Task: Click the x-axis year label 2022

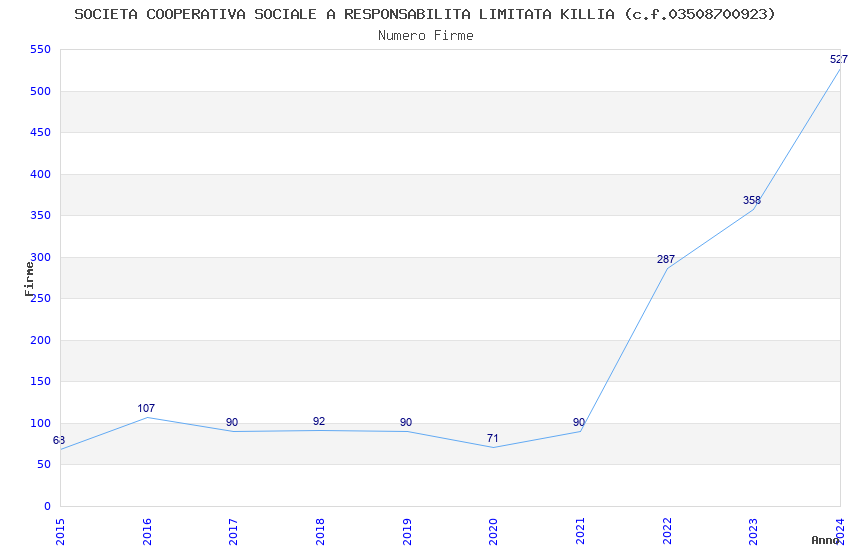Action: point(667,532)
